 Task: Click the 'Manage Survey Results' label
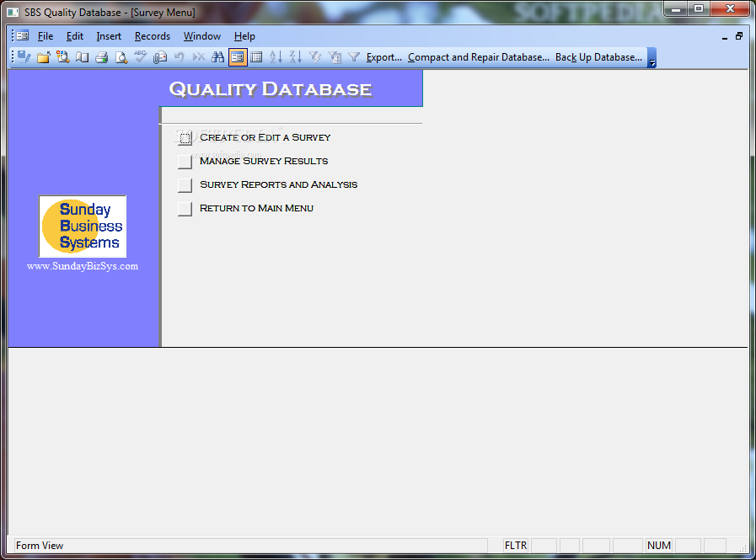pos(264,161)
